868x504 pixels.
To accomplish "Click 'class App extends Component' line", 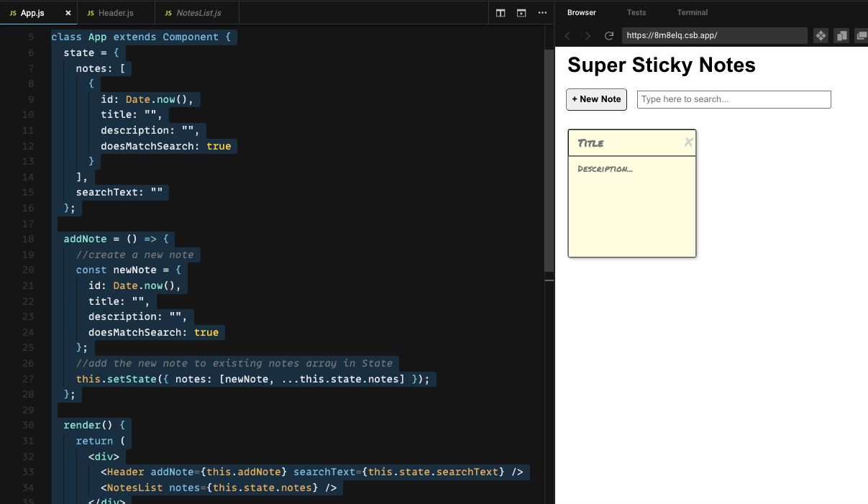I will (141, 37).
